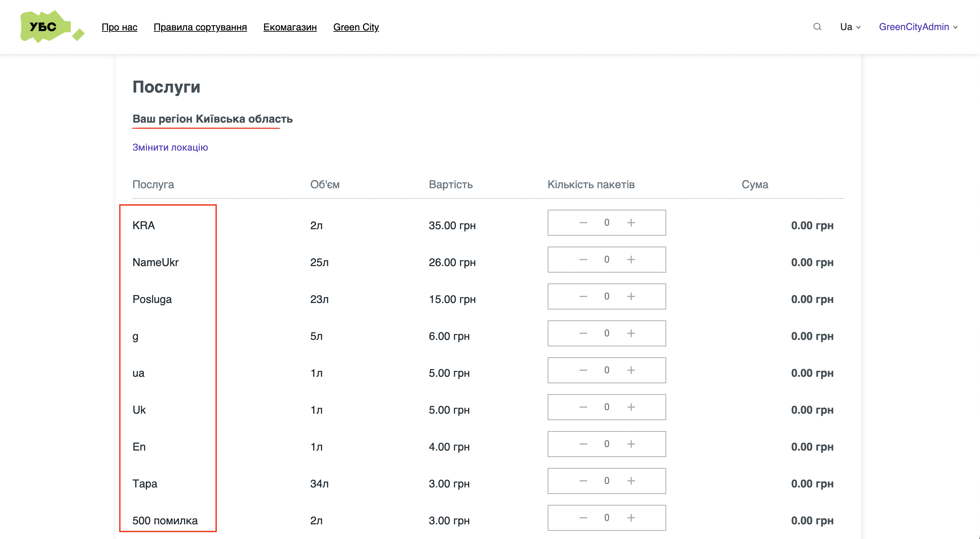Open the Про нас menu item
Image resolution: width=980 pixels, height=539 pixels.
120,27
